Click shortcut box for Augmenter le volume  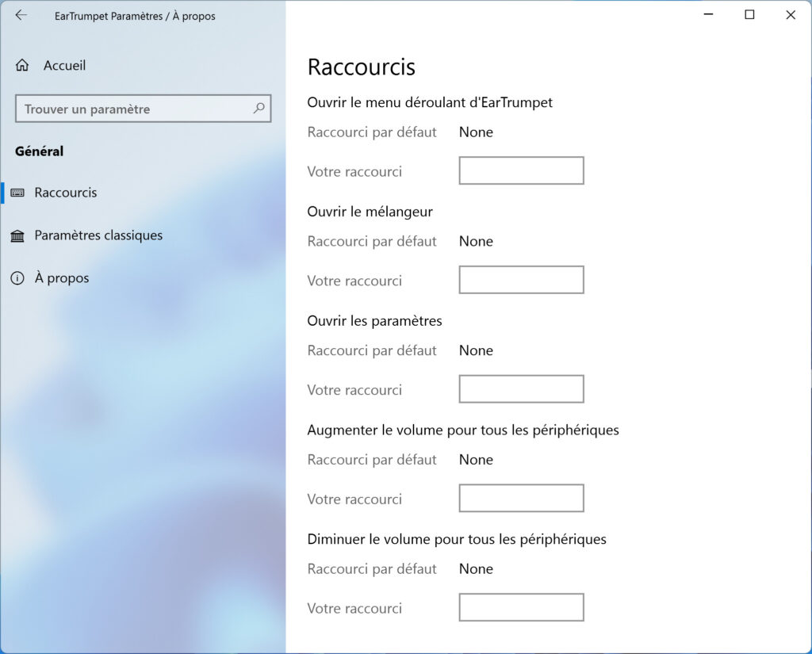[522, 498]
